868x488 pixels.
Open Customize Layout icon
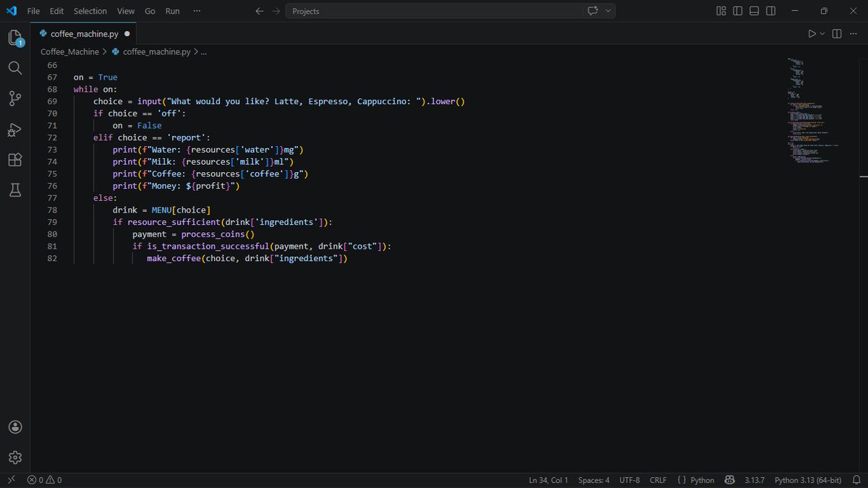tap(721, 11)
